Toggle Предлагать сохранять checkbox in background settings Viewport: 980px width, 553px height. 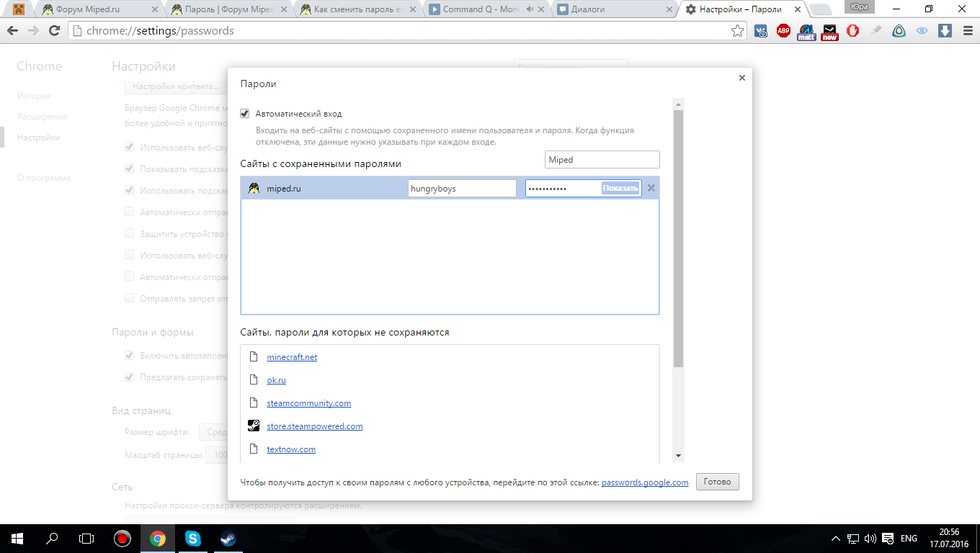(130, 377)
